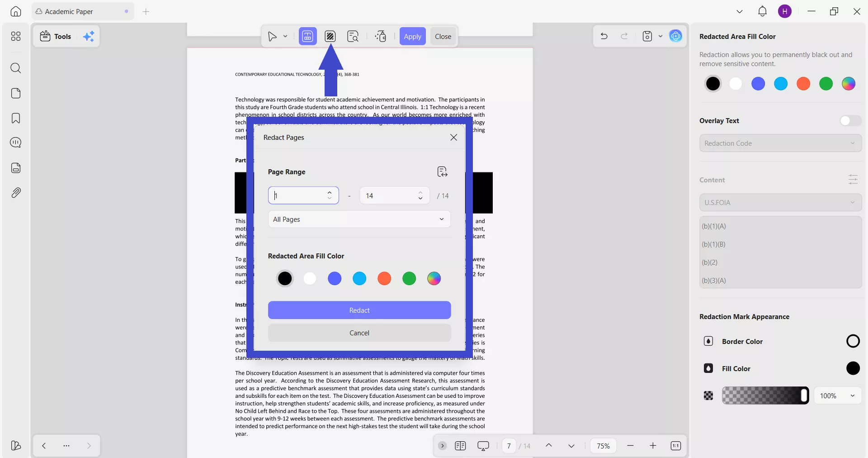Zoom out with the minus icon
Screen dimensions: 868x458
tap(630, 446)
